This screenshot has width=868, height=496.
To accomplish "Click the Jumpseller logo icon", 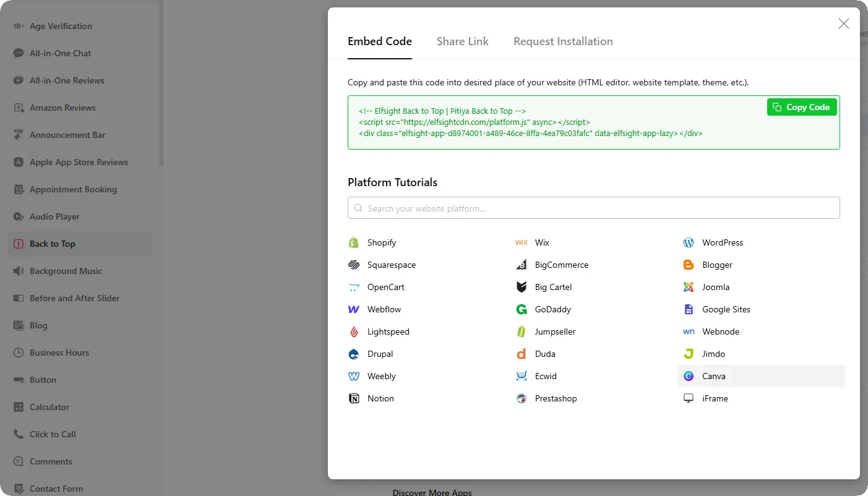I will point(522,331).
